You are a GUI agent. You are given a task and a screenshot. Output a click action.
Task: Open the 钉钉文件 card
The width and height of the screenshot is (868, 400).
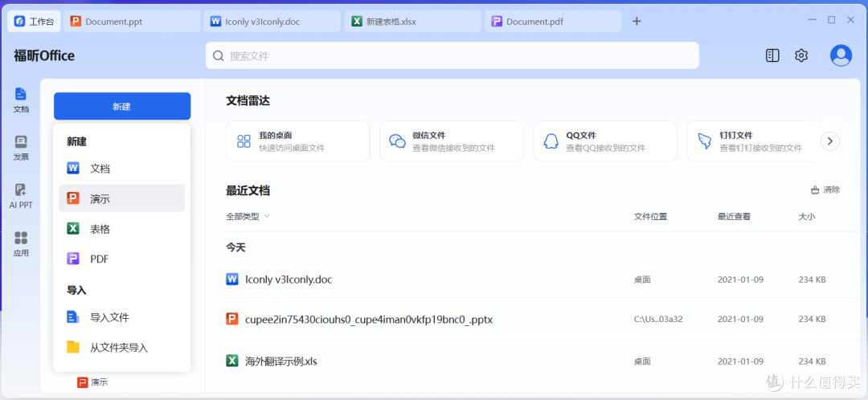(759, 141)
